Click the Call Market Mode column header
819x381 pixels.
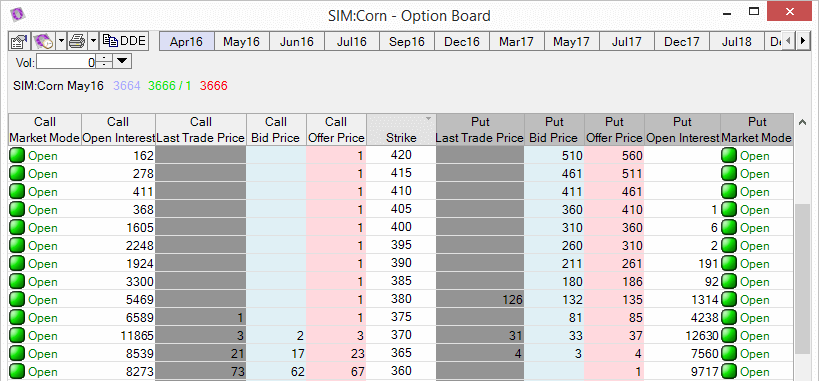[45, 130]
